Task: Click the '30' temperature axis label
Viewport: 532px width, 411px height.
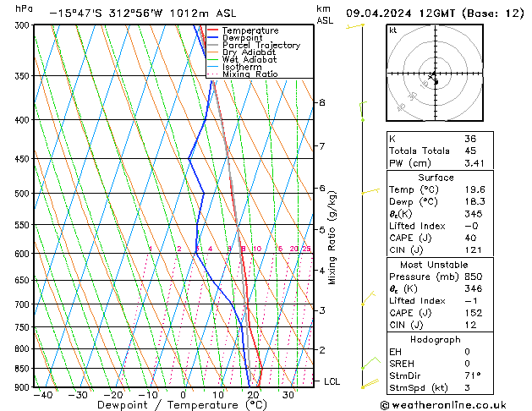Action: click(x=288, y=396)
